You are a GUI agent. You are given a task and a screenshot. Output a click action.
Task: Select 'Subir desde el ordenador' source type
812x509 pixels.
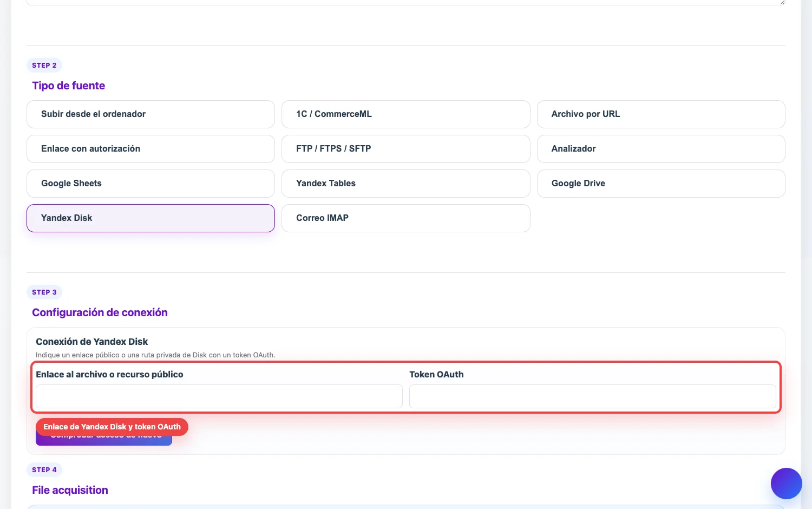point(150,114)
